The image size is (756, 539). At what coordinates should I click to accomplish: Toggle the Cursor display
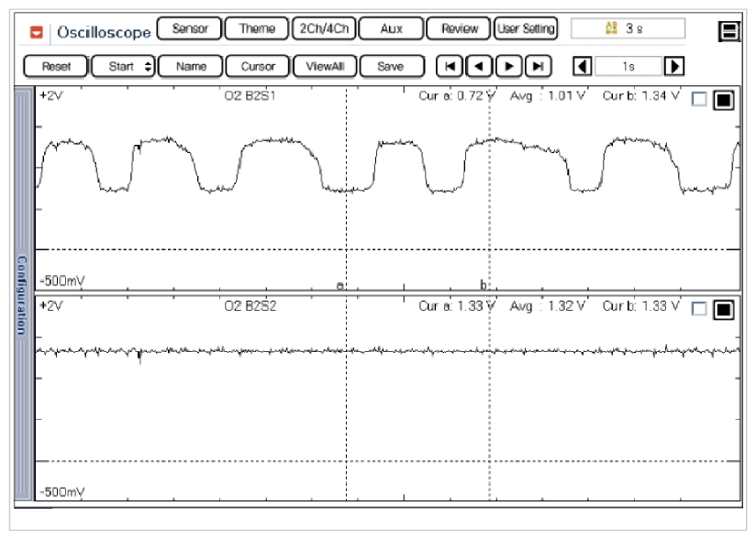click(258, 67)
